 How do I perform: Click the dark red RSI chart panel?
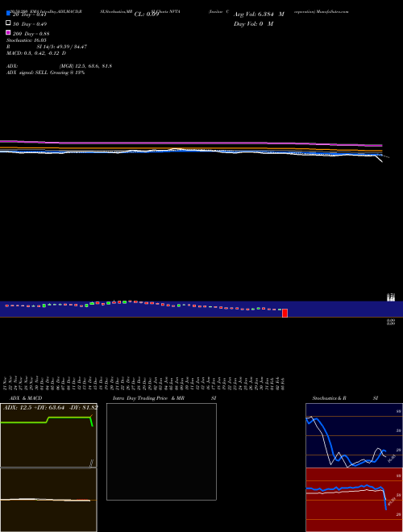point(354,500)
